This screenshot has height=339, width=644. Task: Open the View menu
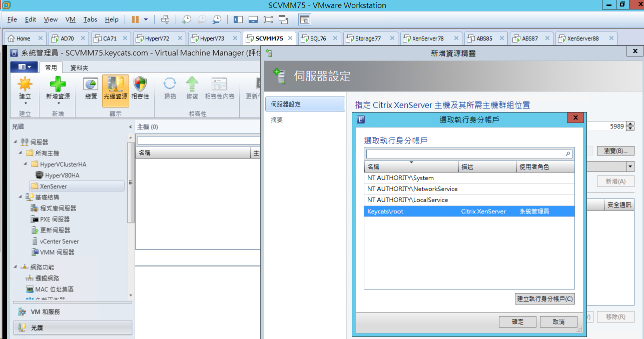click(51, 19)
